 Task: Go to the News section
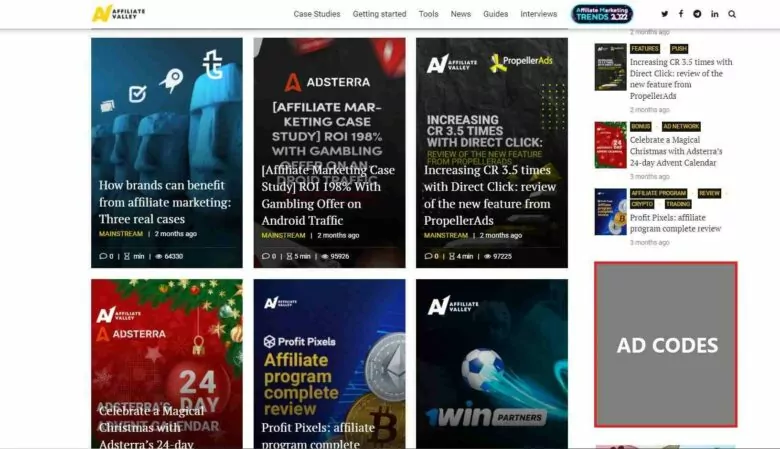coord(461,14)
